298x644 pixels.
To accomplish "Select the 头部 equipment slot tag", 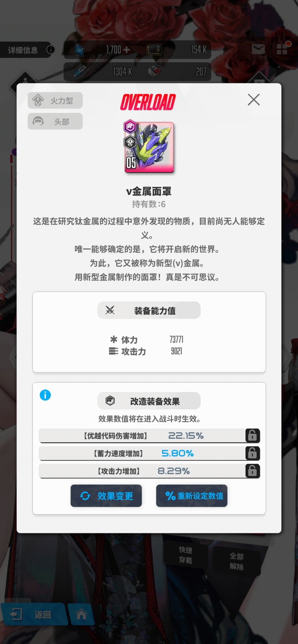I will pyautogui.click(x=55, y=121).
